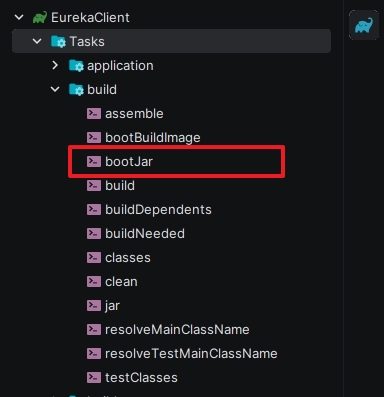Viewport: 384px width, 397px height.
Task: Click the icon beside build task
Action: coord(94,186)
